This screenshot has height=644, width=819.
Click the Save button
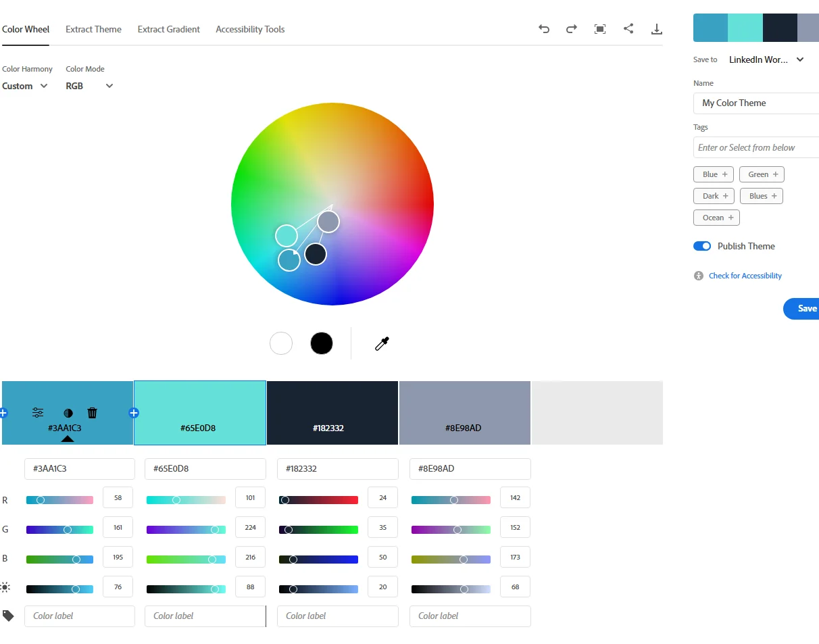click(801, 308)
